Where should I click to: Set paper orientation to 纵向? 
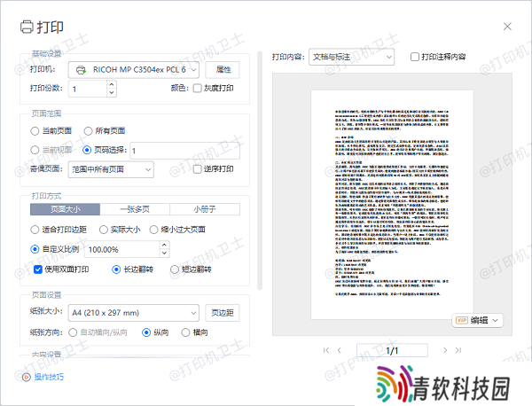[x=146, y=332]
